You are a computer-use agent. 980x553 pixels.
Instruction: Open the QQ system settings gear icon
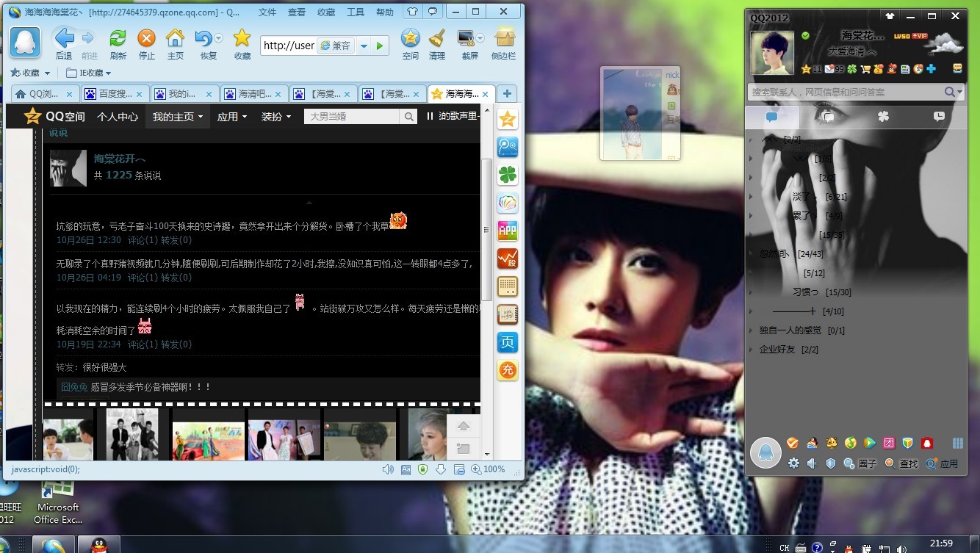coord(793,463)
